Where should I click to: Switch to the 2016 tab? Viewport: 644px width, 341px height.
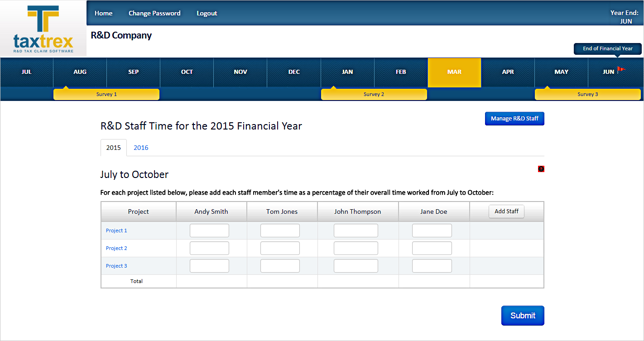pos(141,148)
